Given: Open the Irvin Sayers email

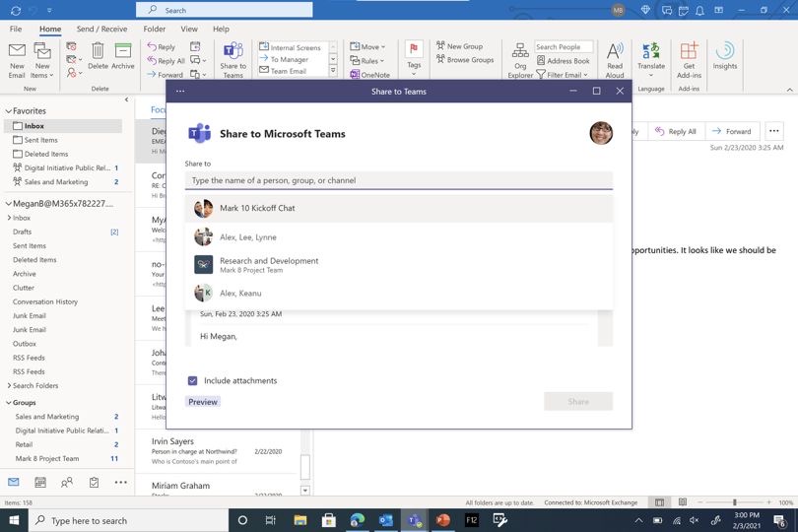Looking at the screenshot, I should click(x=218, y=451).
